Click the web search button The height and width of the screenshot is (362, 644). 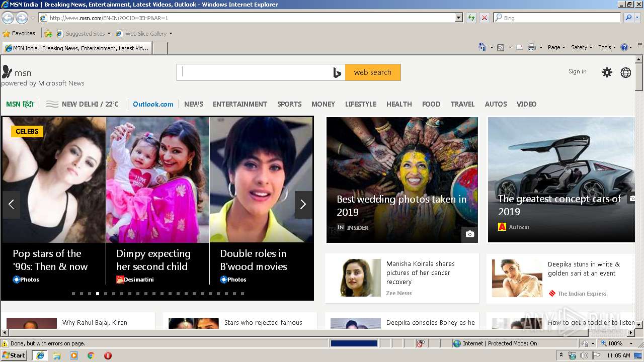click(373, 72)
